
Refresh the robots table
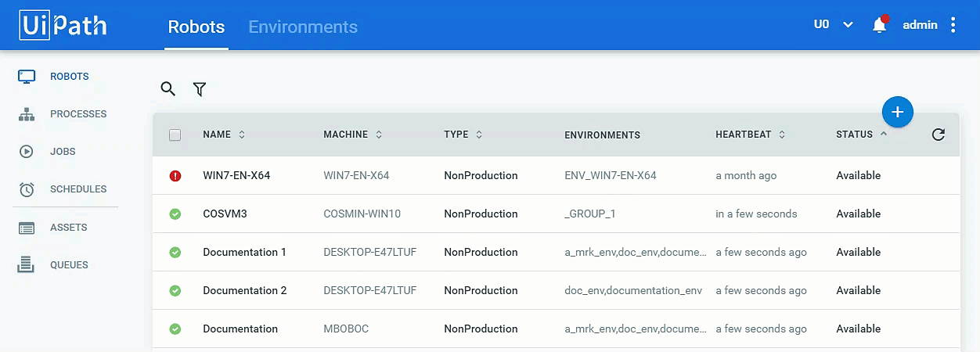pos(939,135)
